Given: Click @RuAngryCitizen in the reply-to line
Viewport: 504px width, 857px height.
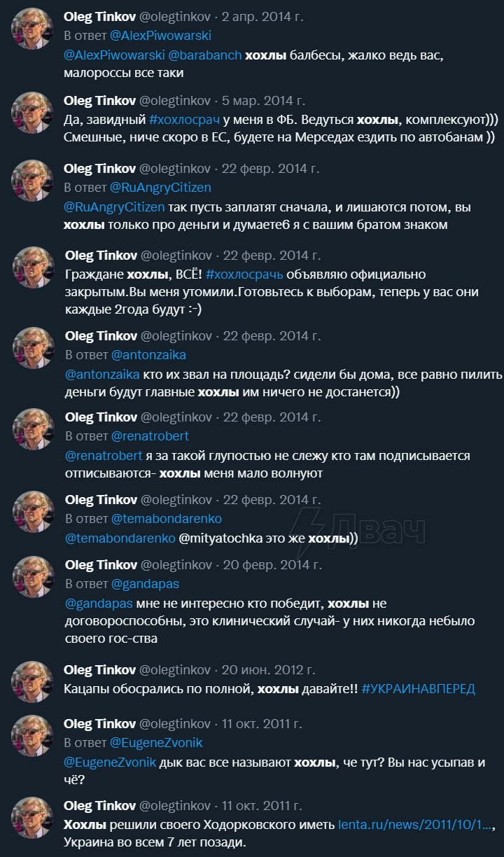Looking at the screenshot, I should [x=160, y=188].
